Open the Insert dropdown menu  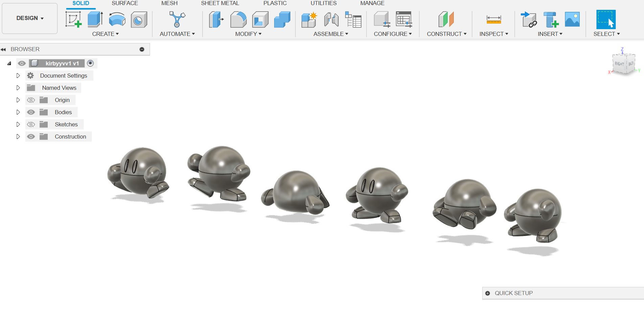(x=550, y=34)
